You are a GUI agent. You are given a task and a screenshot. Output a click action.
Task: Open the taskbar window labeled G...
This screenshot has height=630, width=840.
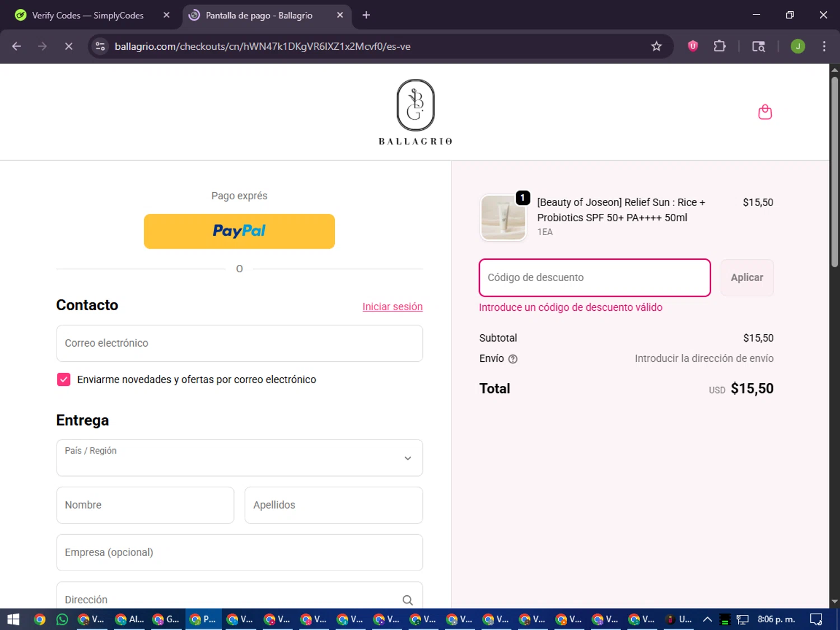[x=166, y=619]
